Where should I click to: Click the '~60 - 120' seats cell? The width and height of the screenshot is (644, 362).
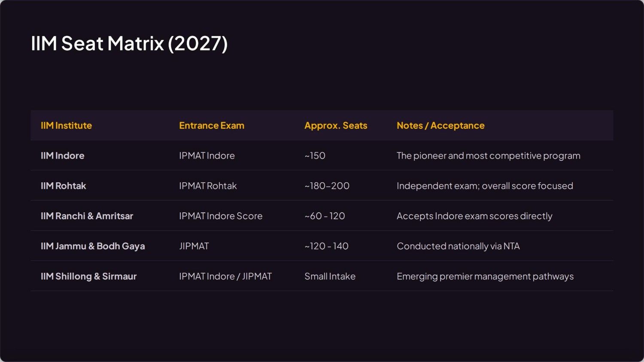click(x=325, y=216)
